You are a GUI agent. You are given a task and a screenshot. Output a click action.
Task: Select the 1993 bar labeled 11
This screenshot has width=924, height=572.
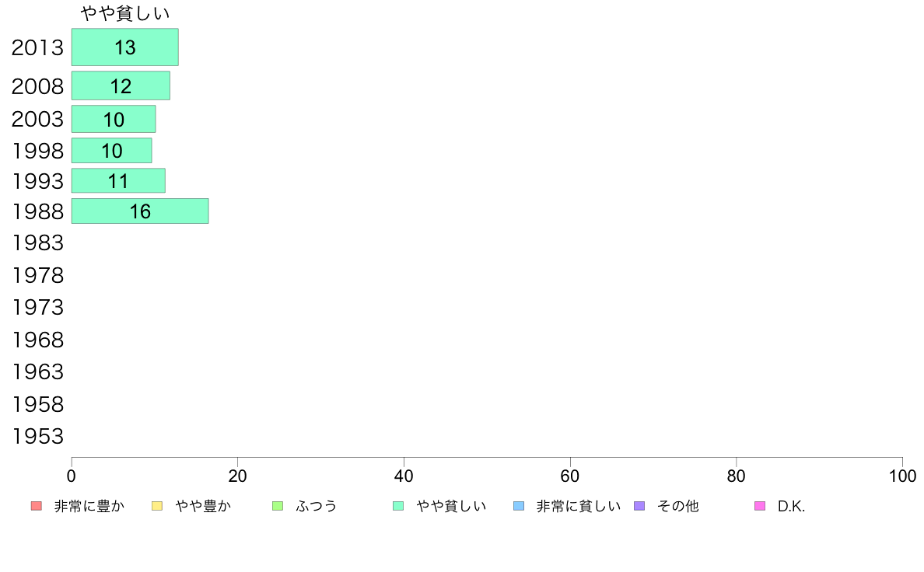tap(118, 181)
